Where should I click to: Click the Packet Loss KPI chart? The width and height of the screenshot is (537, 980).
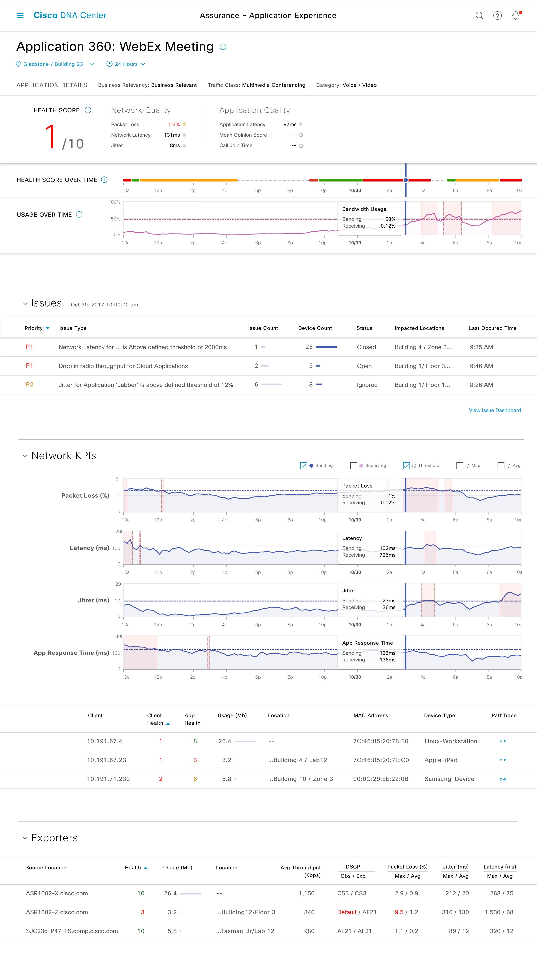coord(322,495)
